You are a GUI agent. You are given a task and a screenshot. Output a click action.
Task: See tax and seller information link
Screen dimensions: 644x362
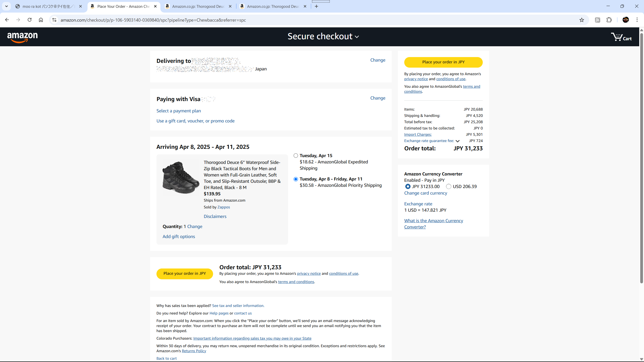point(238,306)
